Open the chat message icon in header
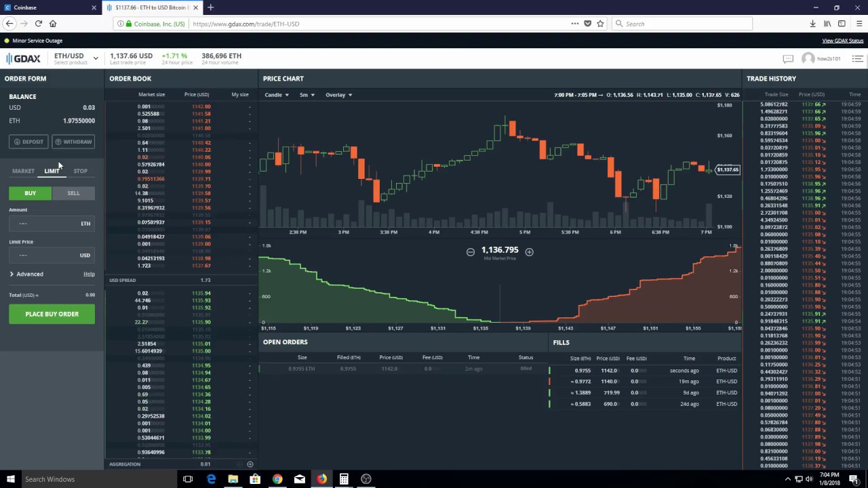The height and width of the screenshot is (488, 868). click(788, 59)
